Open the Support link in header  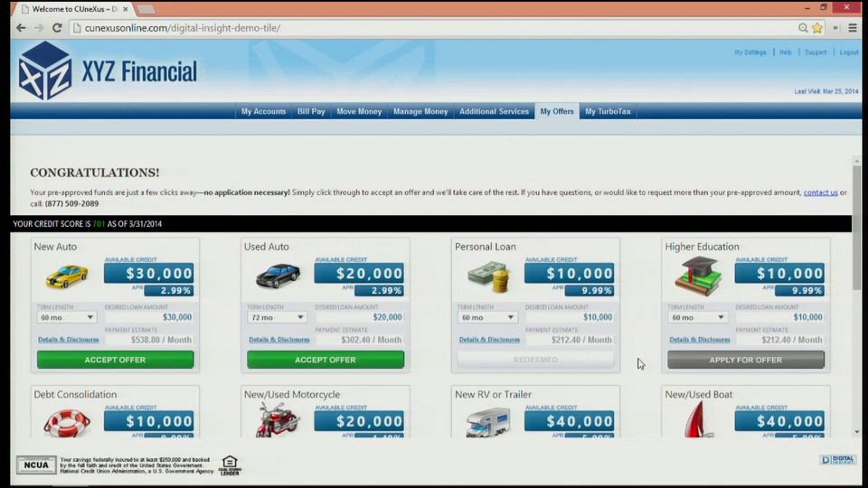[x=816, y=52]
